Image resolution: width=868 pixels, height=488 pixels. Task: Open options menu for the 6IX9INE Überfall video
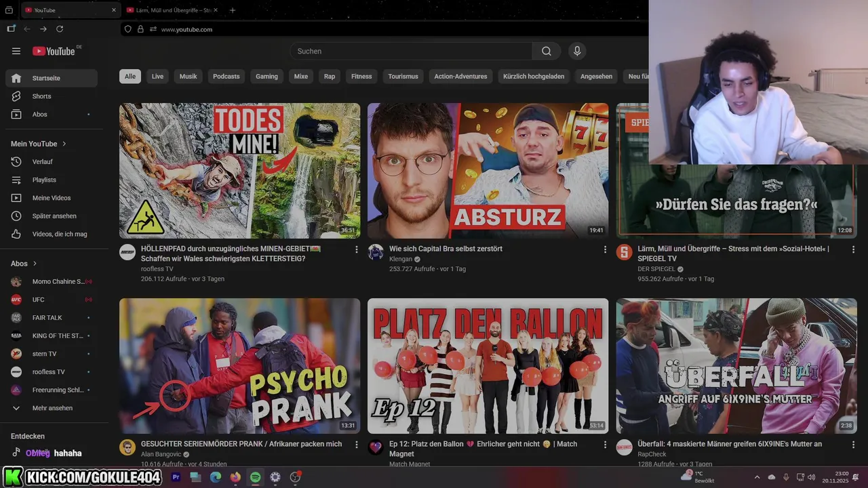[x=853, y=445]
